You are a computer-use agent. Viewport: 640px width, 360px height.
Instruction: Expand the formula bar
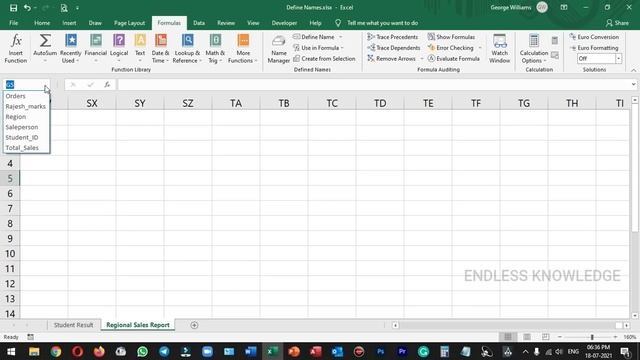[x=633, y=84]
